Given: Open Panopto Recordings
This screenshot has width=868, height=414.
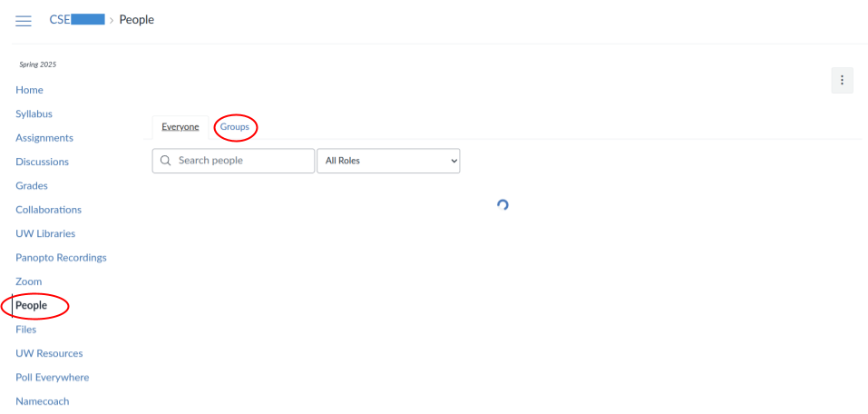Looking at the screenshot, I should (61, 258).
